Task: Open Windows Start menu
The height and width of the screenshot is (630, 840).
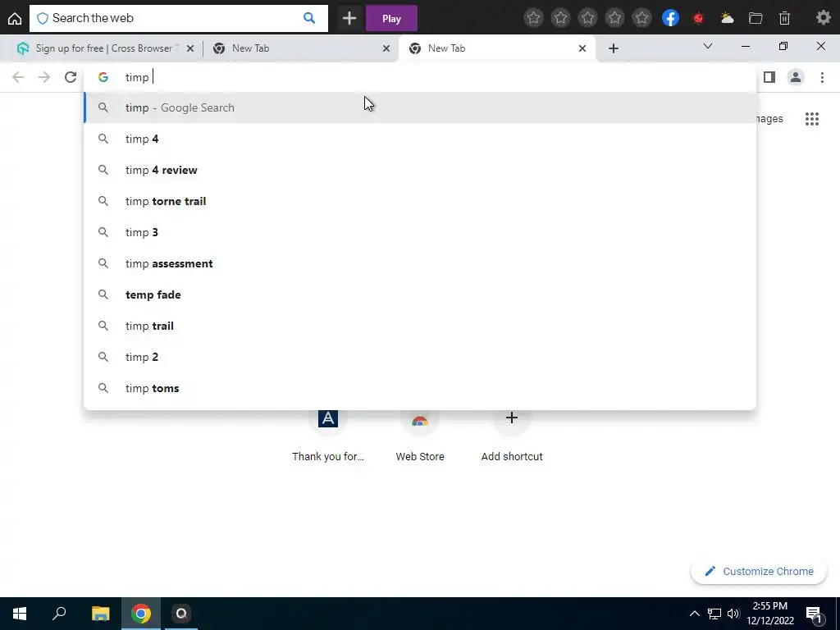Action: 20,614
